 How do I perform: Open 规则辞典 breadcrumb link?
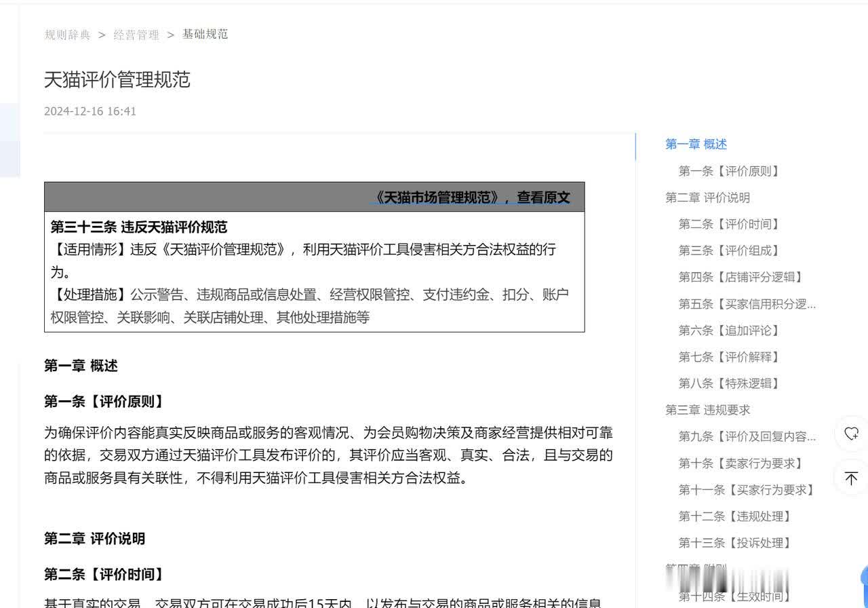pos(67,35)
